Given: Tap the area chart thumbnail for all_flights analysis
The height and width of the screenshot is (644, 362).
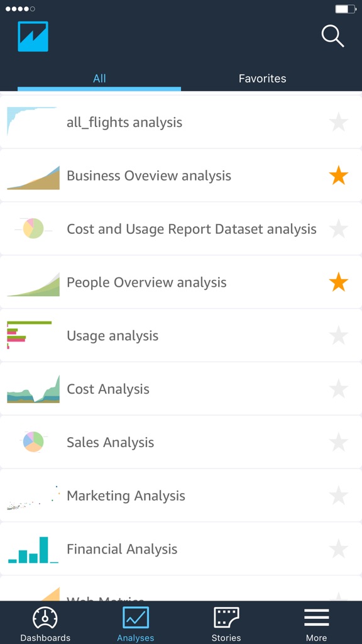Looking at the screenshot, I should 33,122.
